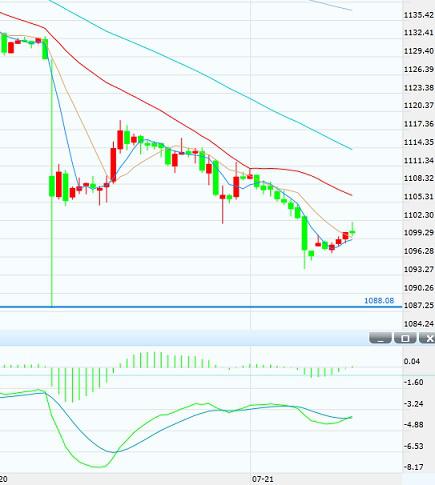Screen dimensions: 435x485
Task: Click the 1088.08 horizontal line label
Action: (379, 301)
